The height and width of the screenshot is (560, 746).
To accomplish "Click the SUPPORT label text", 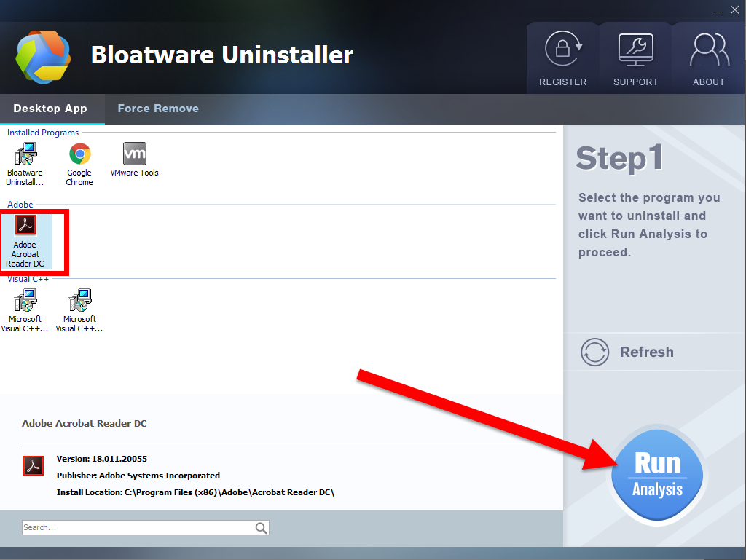I will click(635, 82).
